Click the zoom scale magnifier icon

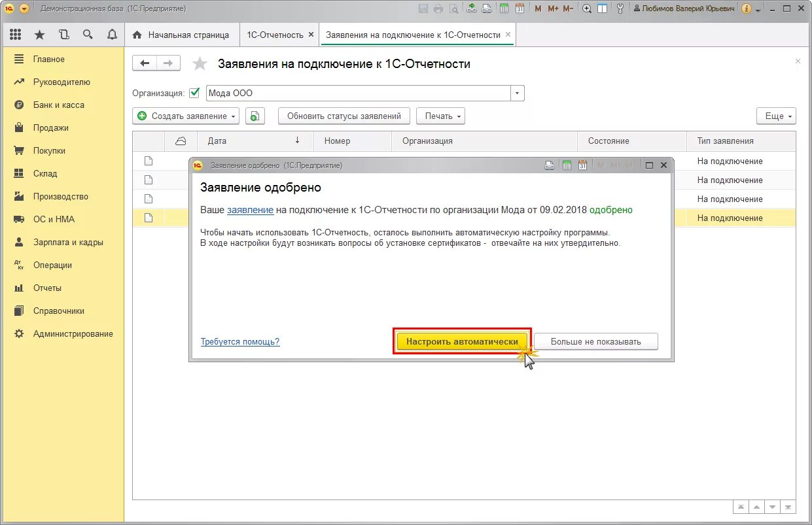pyautogui.click(x=587, y=8)
